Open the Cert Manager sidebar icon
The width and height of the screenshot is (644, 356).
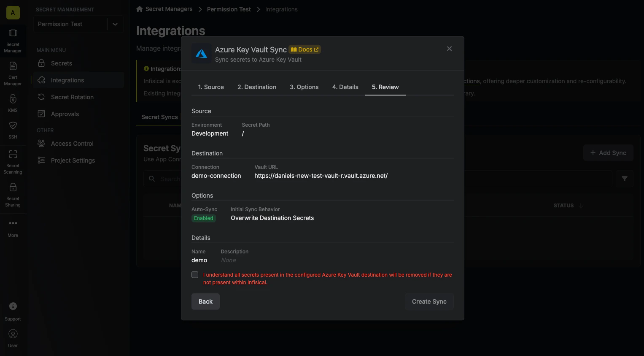tap(13, 66)
